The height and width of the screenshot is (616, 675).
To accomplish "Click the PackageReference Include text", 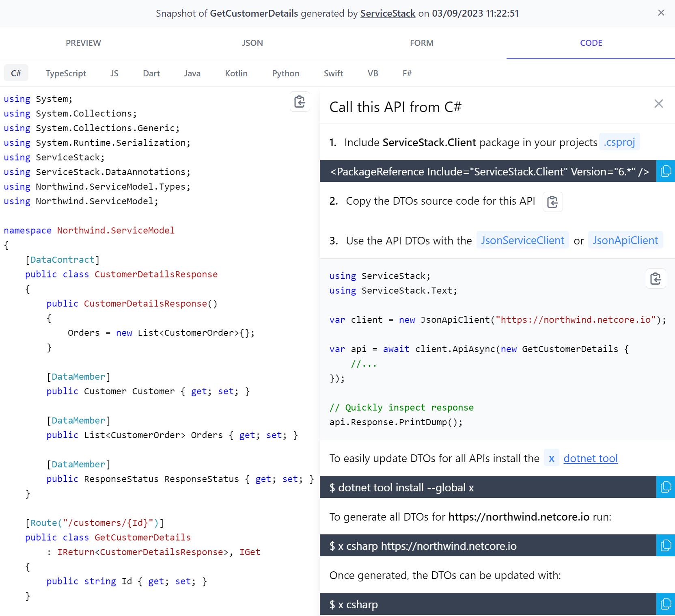I will click(x=490, y=172).
